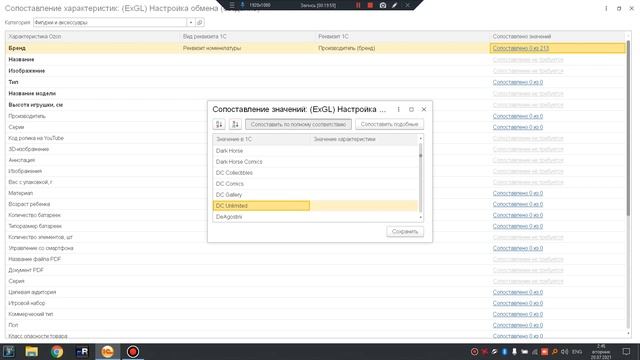Select the Бренд characteristic row
This screenshot has width=640, height=360.
pyautogui.click(x=315, y=48)
